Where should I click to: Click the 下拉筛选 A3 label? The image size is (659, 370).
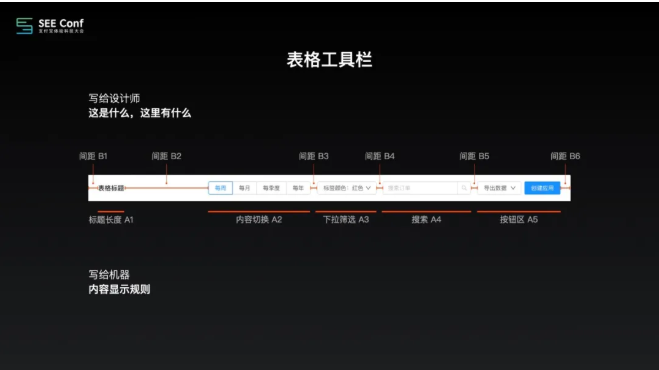point(346,219)
